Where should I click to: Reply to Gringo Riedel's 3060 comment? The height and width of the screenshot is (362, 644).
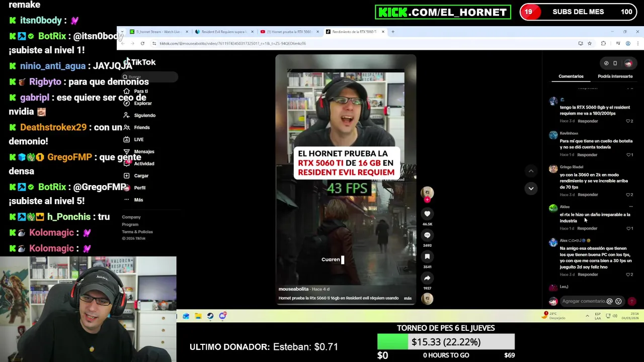click(588, 195)
